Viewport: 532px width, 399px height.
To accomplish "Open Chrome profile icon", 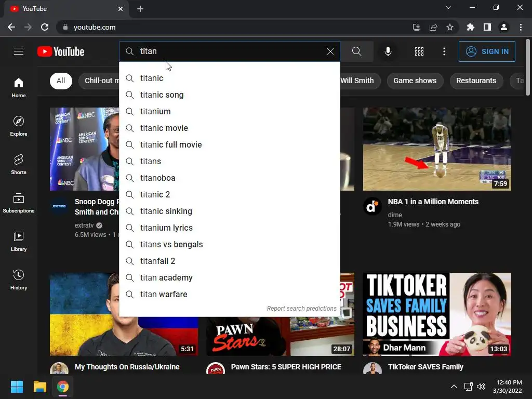I will pos(504,27).
